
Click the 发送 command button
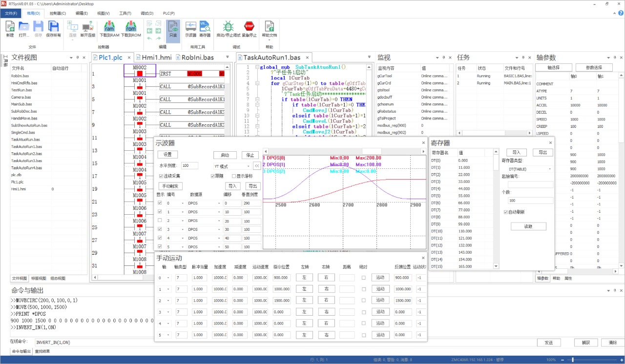pyautogui.click(x=549, y=343)
